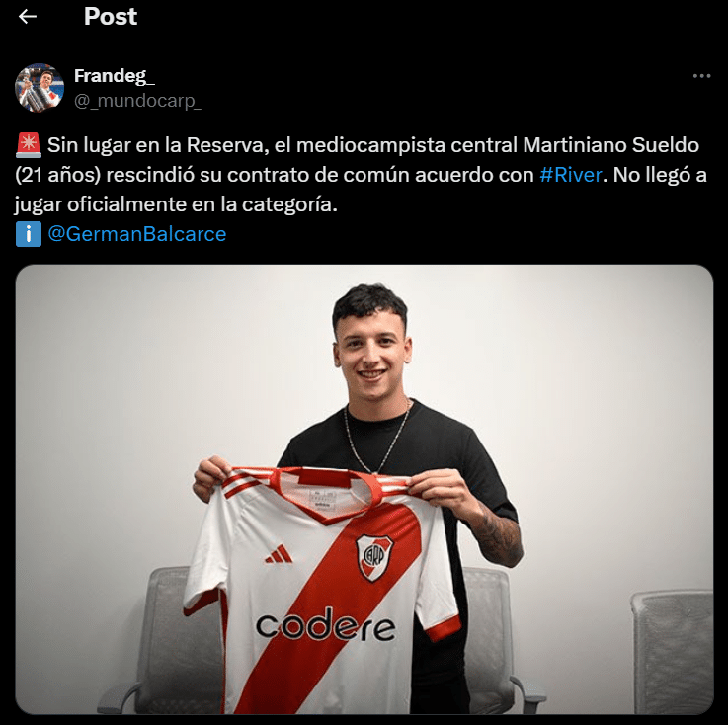Click the red siren emoji
728x725 pixels.
click(29, 145)
